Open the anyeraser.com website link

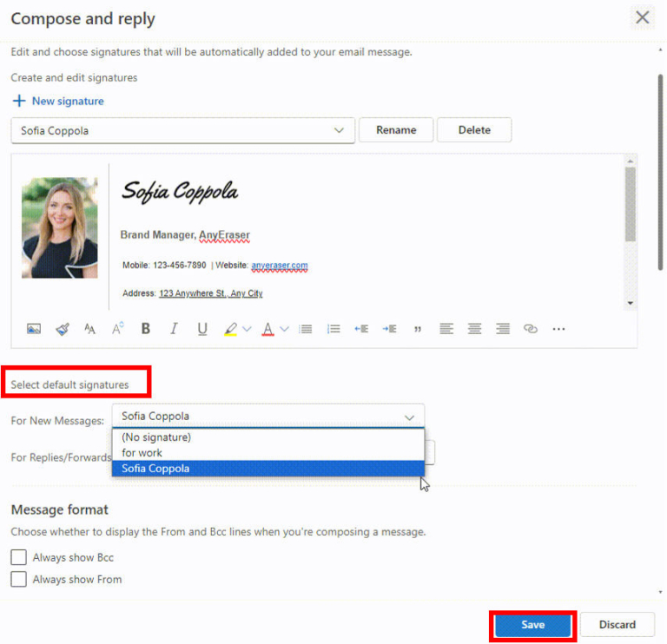click(x=280, y=266)
